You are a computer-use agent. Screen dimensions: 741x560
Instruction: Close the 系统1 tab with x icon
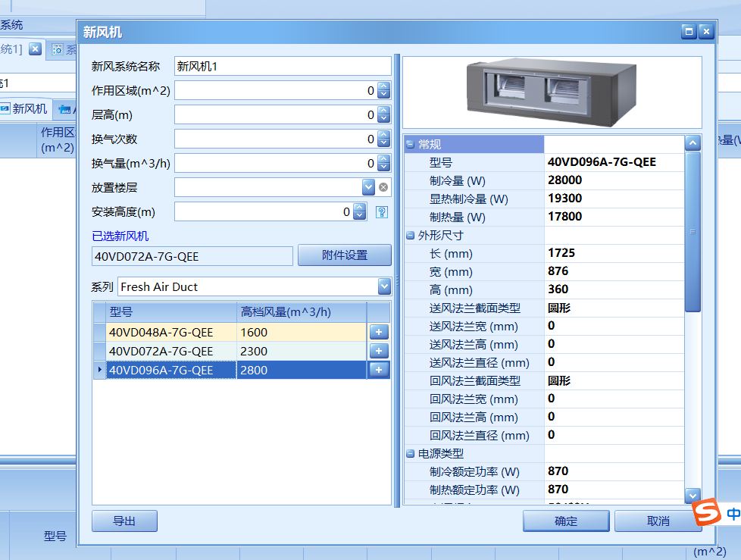click(36, 48)
